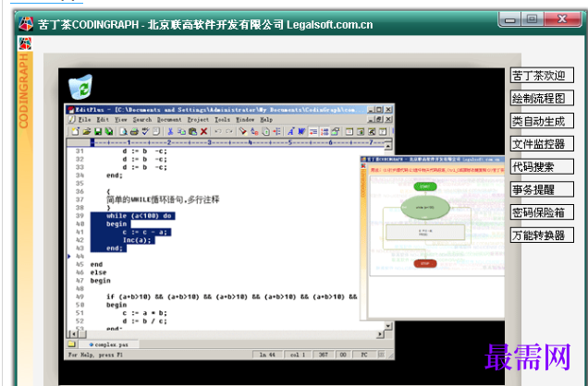Open the 密码保险箱 password safe
588x386 pixels.
click(542, 212)
